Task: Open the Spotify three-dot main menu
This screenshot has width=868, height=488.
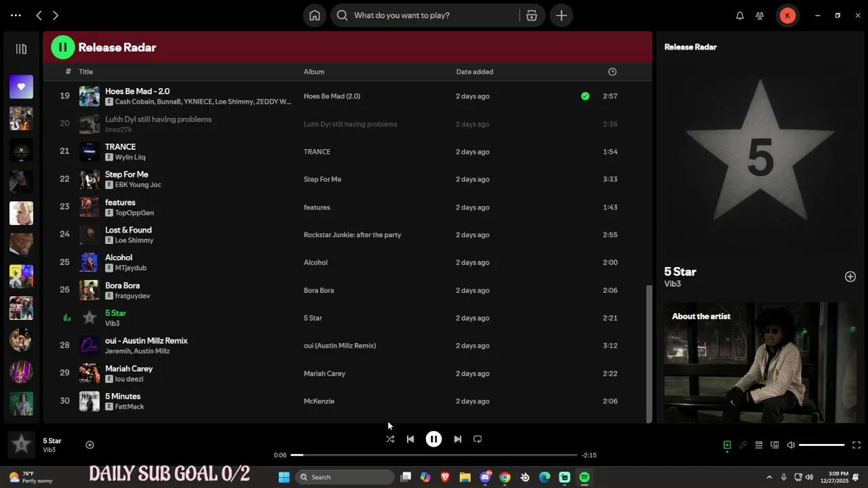Action: point(16,15)
